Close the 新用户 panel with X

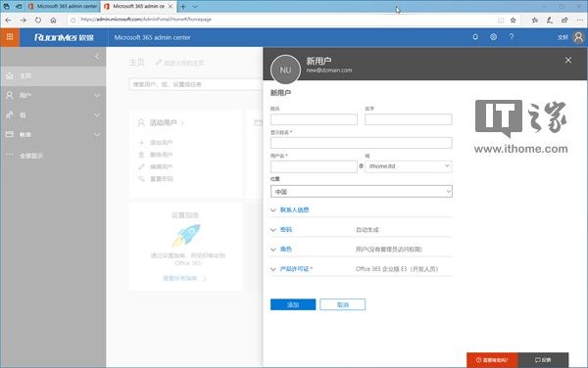[568, 61]
